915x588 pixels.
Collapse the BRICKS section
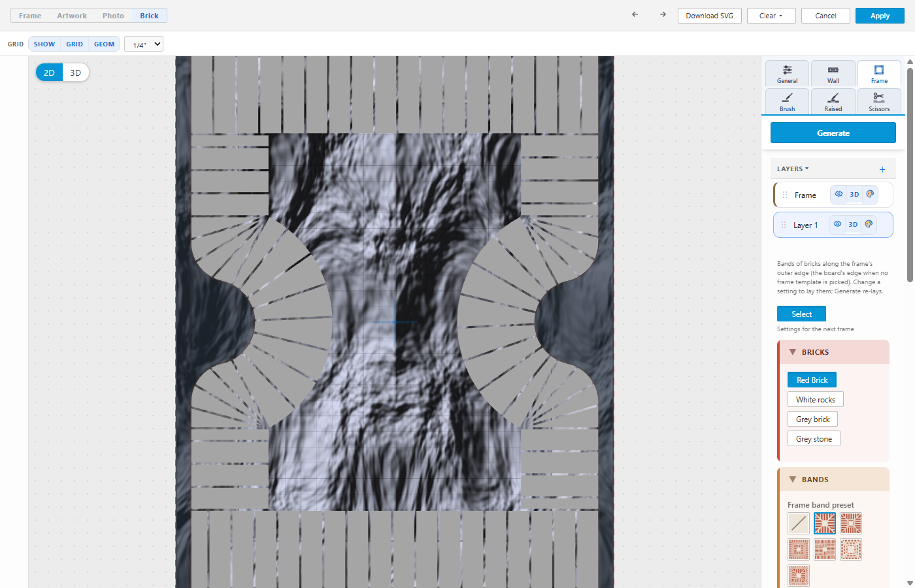[833, 352]
